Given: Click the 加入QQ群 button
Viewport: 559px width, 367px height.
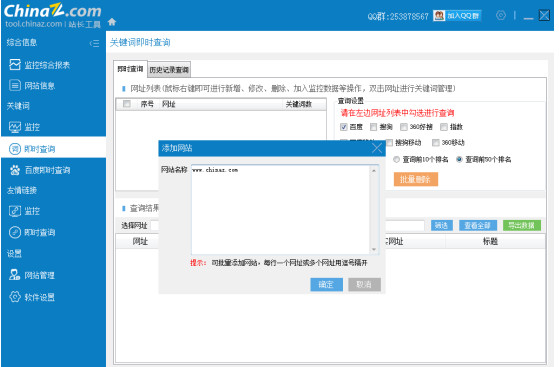Looking at the screenshot, I should point(457,16).
